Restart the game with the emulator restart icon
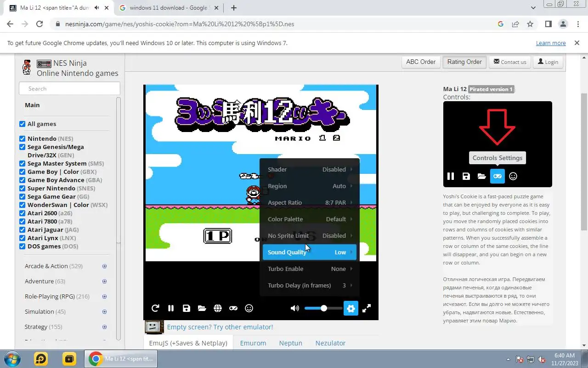 pos(155,308)
